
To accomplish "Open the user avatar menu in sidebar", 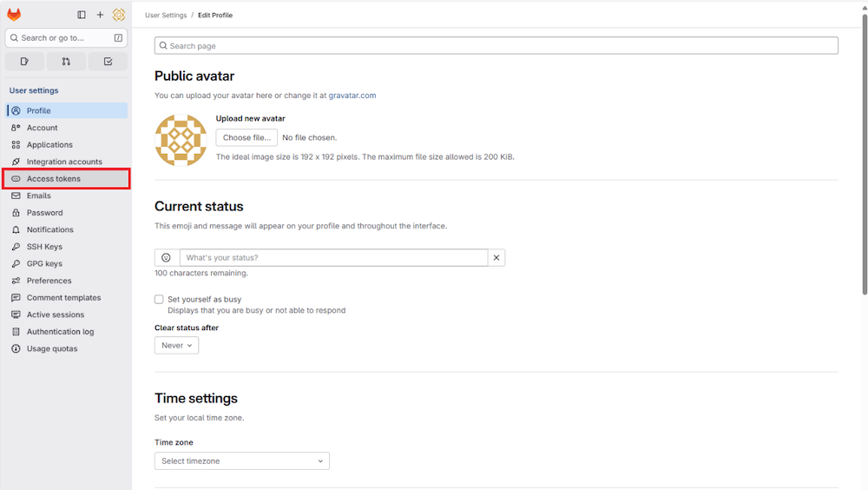I will click(x=119, y=15).
